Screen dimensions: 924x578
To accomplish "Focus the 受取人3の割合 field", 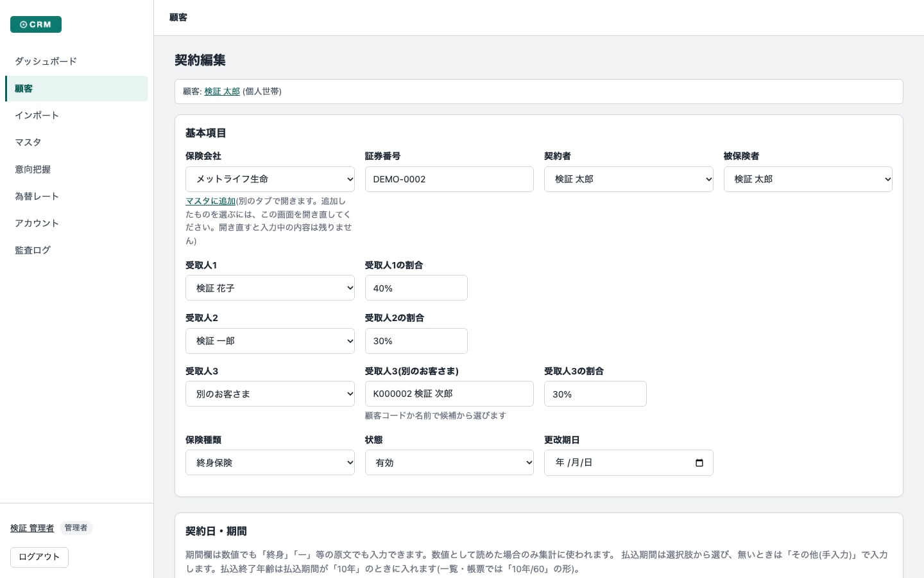I will pos(595,394).
